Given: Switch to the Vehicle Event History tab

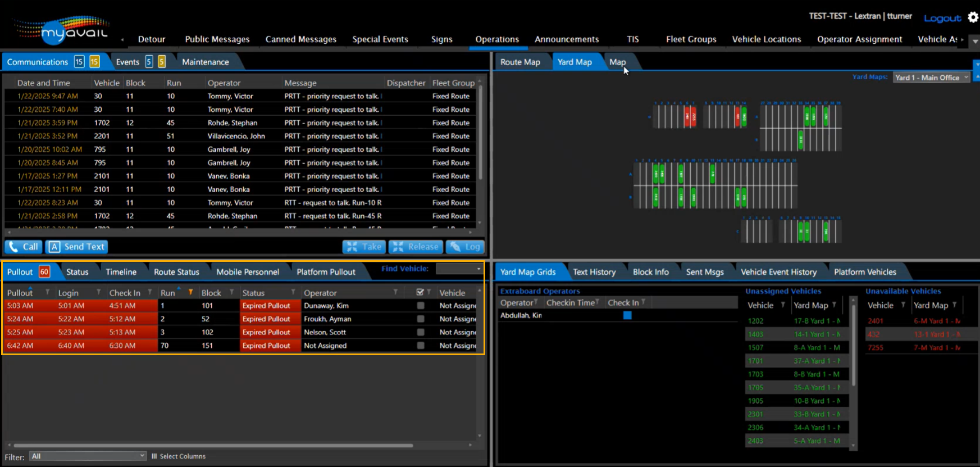Looking at the screenshot, I should [x=778, y=272].
